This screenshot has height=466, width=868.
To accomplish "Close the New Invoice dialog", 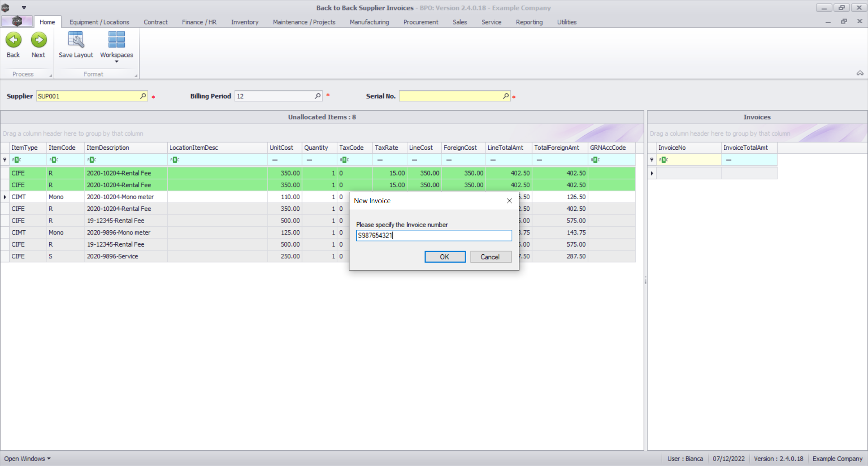I will pyautogui.click(x=509, y=201).
